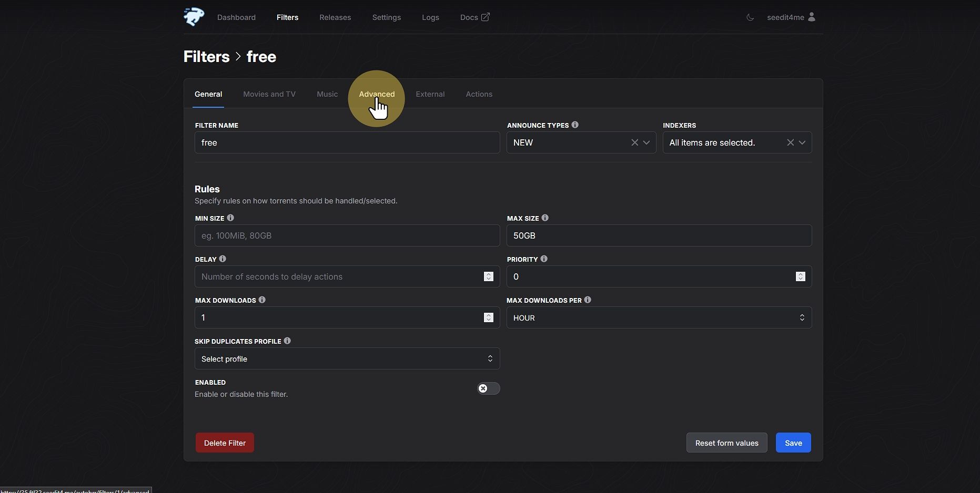
Task: Click the Delete Filter button
Action: pos(225,443)
